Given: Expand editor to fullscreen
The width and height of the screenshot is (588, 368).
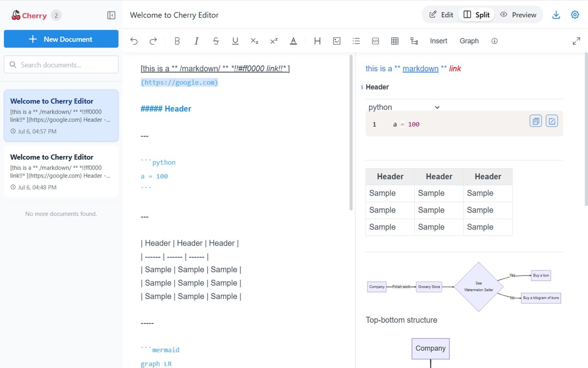Looking at the screenshot, I should pyautogui.click(x=577, y=41).
